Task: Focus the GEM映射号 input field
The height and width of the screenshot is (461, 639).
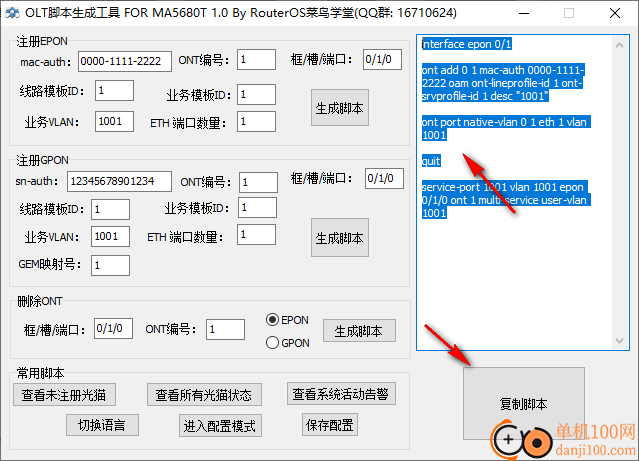Action: [x=110, y=265]
